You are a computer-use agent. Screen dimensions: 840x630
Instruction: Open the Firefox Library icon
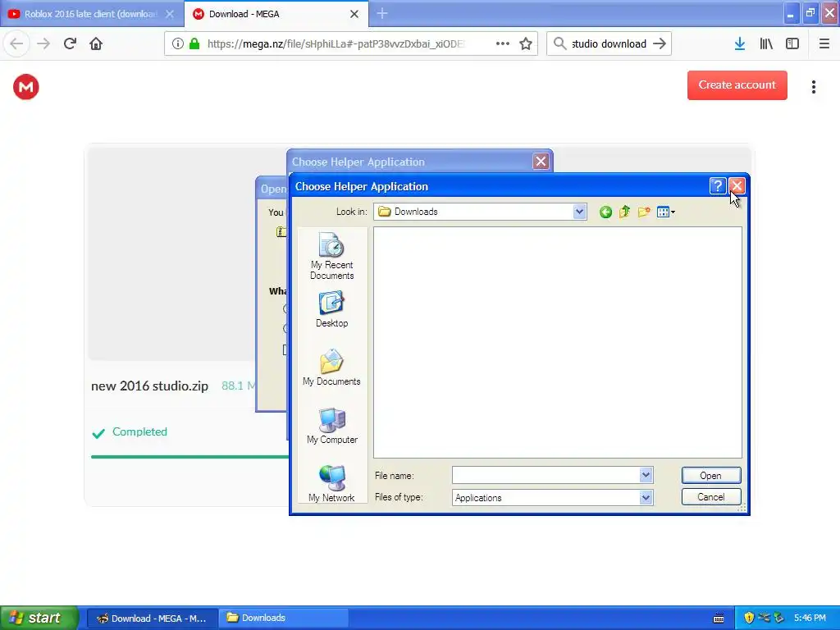click(766, 44)
